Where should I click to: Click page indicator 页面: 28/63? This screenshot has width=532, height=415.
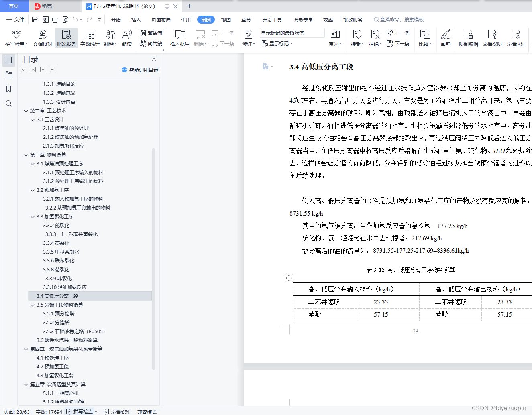[17, 411]
